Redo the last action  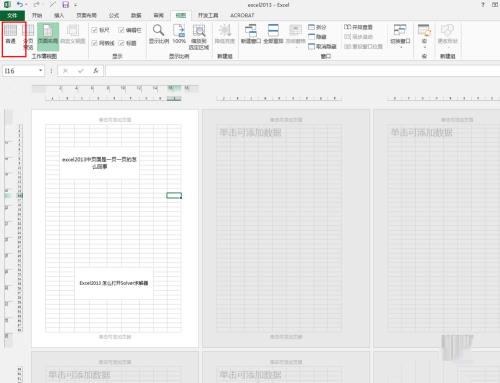(36, 4)
